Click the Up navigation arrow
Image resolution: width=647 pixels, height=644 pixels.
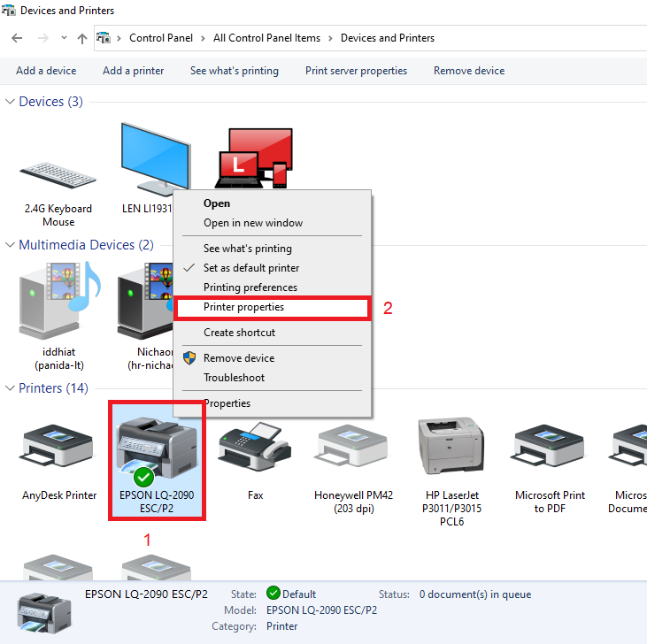click(x=82, y=38)
